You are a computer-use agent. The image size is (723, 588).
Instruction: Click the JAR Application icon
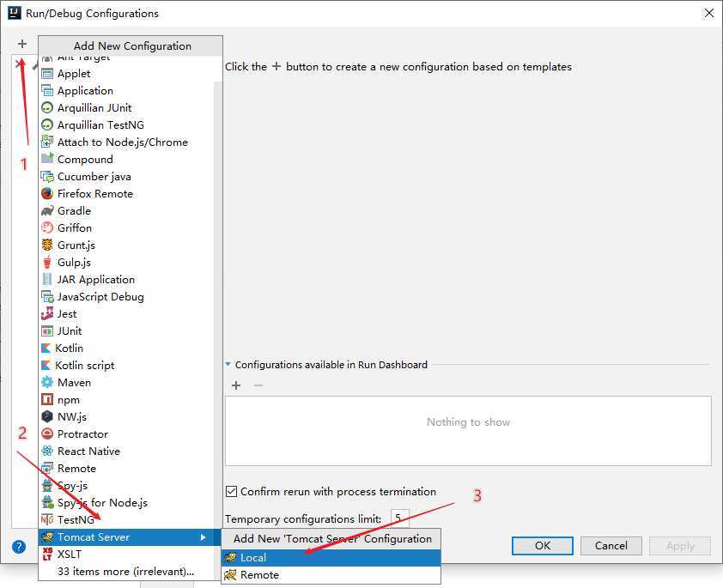coord(47,279)
